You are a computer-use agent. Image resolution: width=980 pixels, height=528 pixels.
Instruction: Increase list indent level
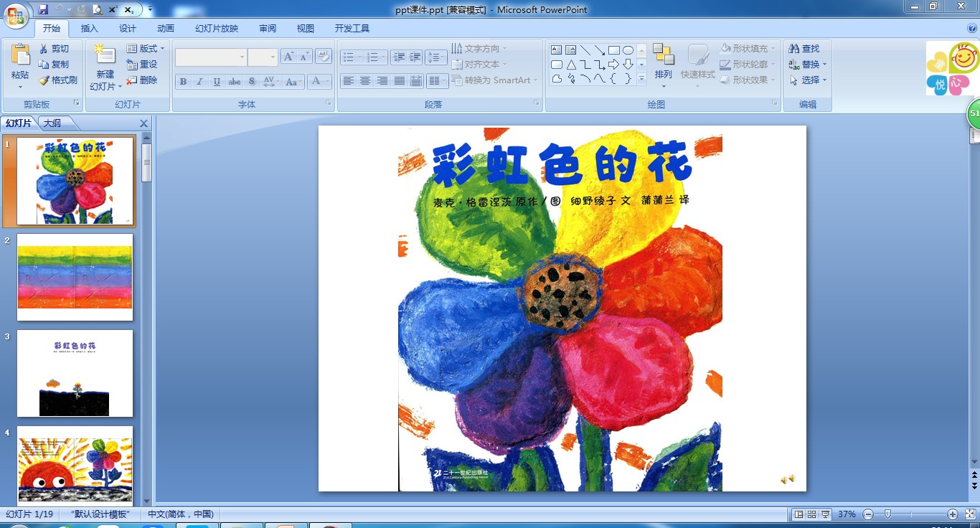pos(415,57)
